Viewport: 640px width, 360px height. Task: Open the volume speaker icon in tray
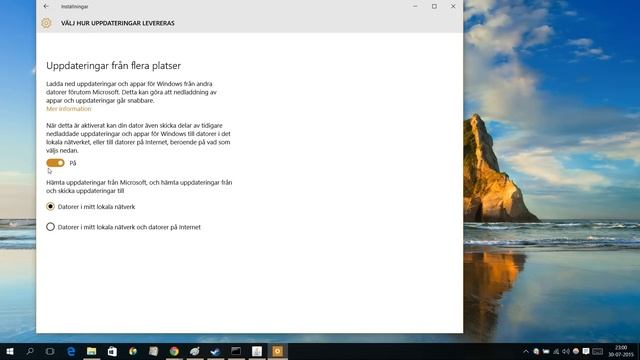[x=566, y=351]
